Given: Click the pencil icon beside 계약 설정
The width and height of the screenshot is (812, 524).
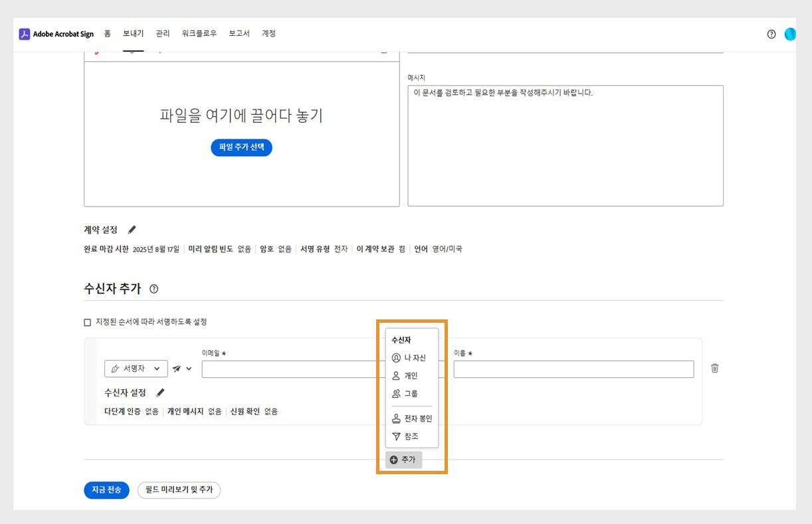Looking at the screenshot, I should (x=131, y=229).
